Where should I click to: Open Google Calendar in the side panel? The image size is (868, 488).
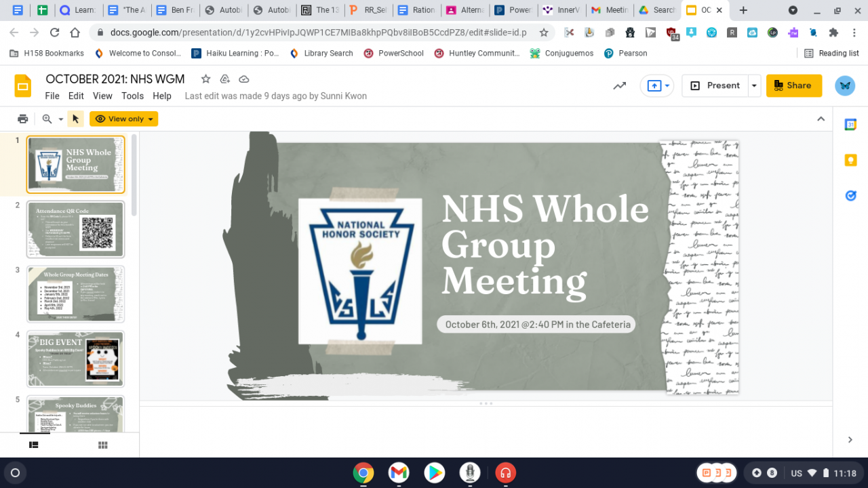coord(850,124)
